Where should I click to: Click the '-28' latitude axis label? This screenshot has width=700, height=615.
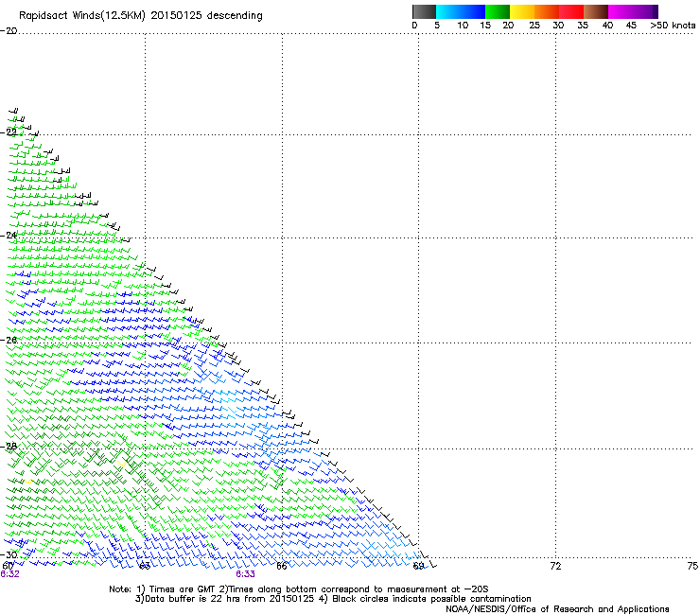pos(9,447)
